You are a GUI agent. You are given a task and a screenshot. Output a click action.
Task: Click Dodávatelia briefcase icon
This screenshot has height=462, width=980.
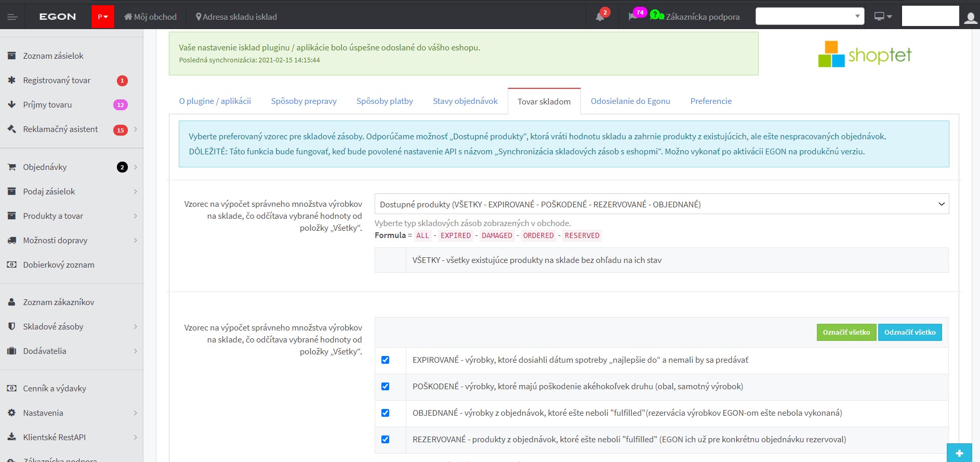tap(11, 351)
